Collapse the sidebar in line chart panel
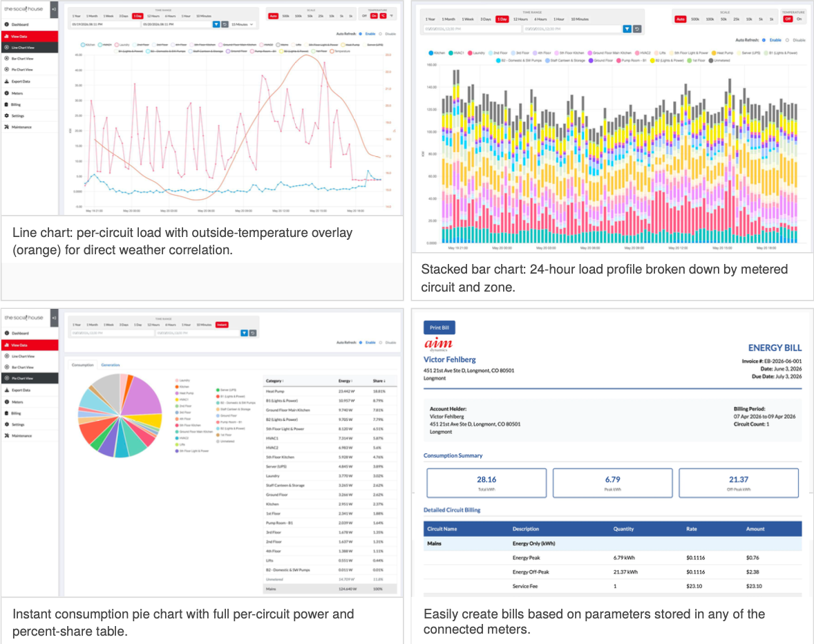The image size is (814, 644). (x=54, y=9)
